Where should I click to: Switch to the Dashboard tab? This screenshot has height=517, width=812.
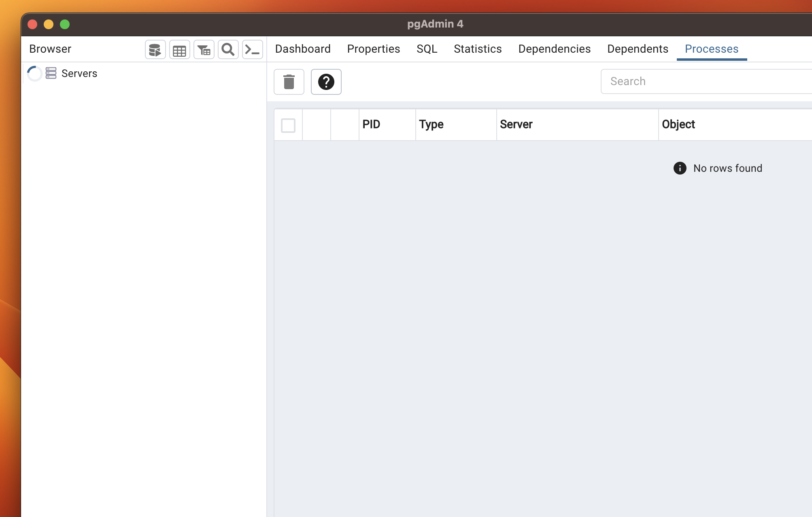click(x=302, y=49)
